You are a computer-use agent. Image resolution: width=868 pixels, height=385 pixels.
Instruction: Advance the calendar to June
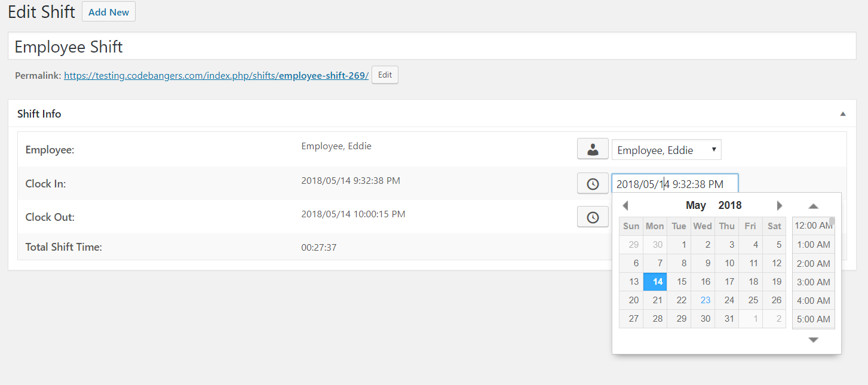point(780,205)
